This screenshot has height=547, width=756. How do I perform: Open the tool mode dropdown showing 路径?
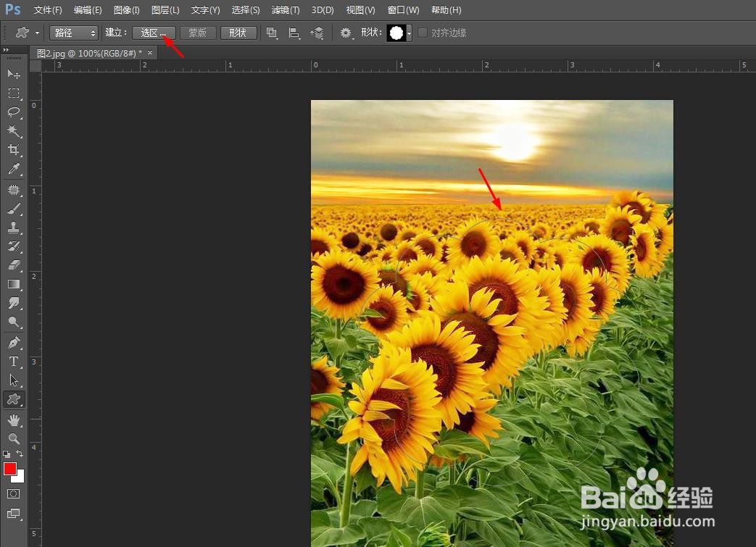tap(74, 33)
